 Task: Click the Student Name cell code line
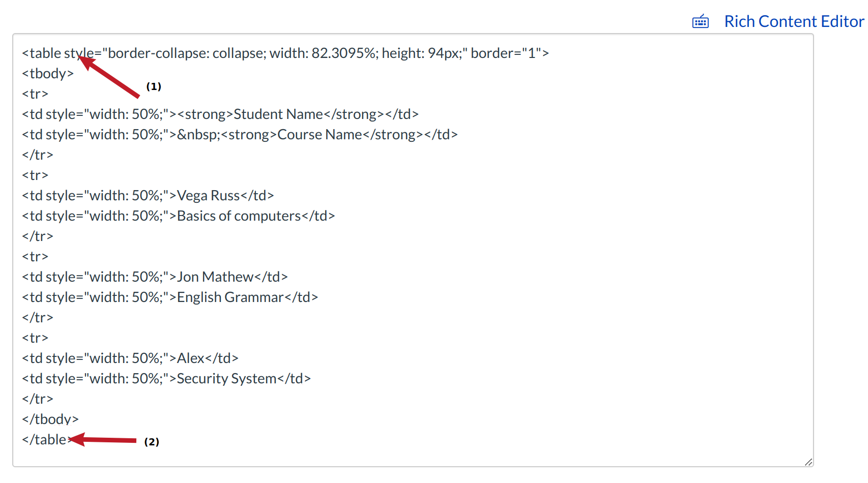click(x=220, y=114)
